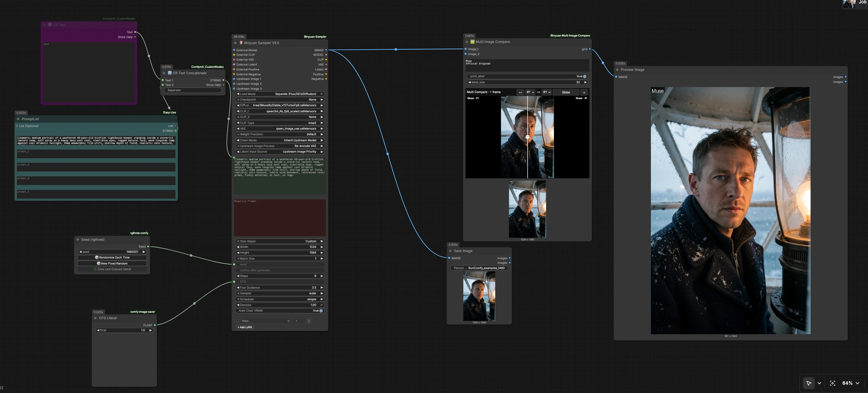Image resolution: width=868 pixels, height=393 pixels.
Task: Click the LoRA strength field showing 1
Action: click(298, 321)
